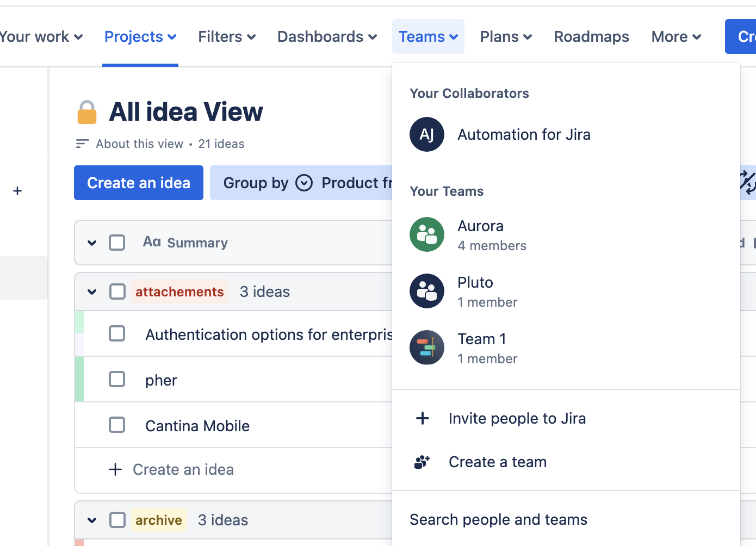
Task: Select the Aurora team avatar
Action: click(427, 234)
